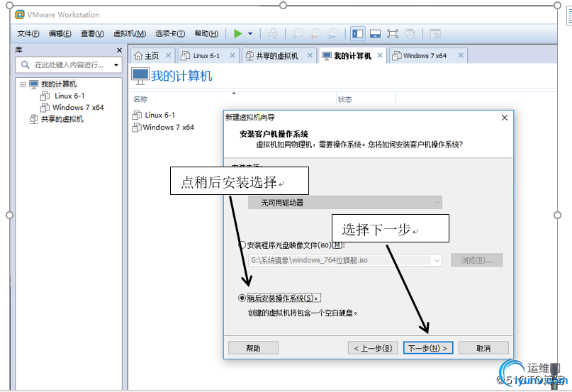Sort list by the 状态 column header
The height and width of the screenshot is (392, 572).
[344, 99]
